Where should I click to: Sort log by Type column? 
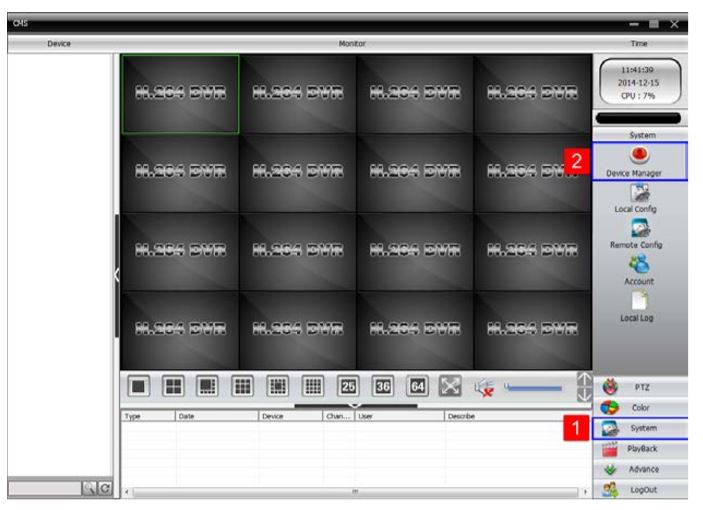[148, 416]
